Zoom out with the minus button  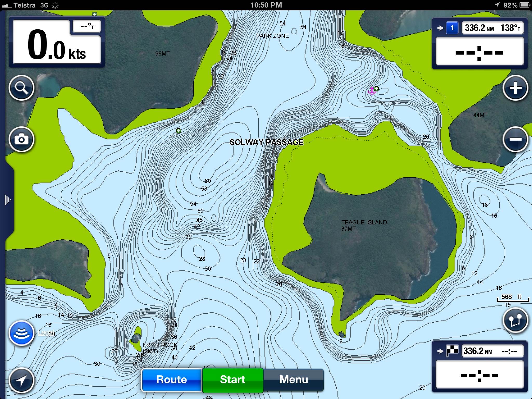(515, 139)
